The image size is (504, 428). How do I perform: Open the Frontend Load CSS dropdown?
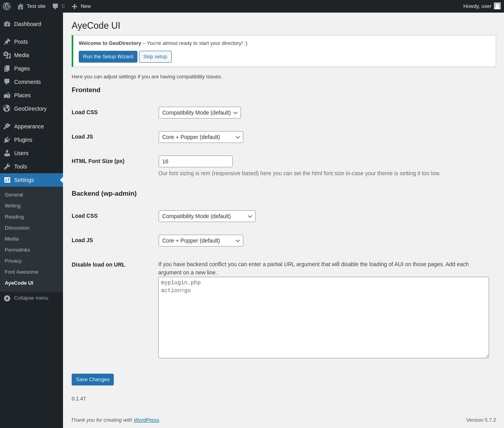click(x=200, y=113)
